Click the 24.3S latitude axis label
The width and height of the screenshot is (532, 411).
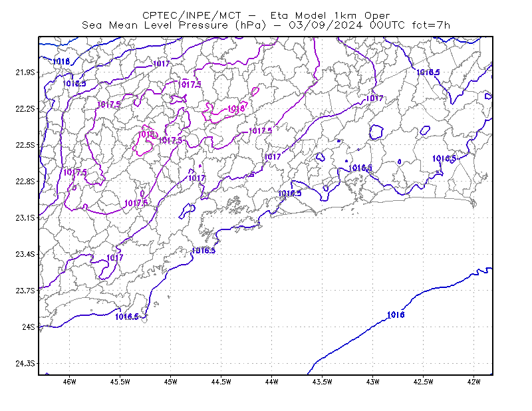coord(25,364)
